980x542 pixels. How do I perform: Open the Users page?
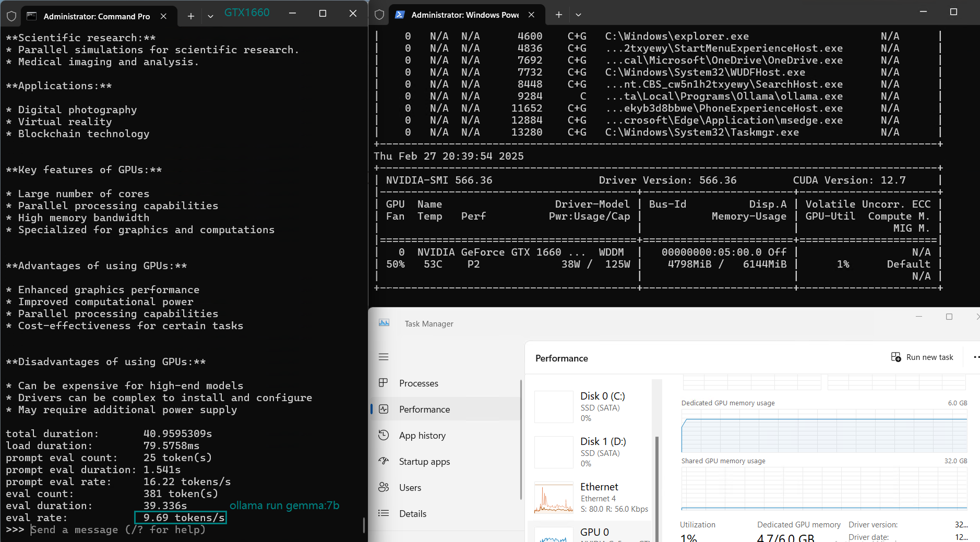(410, 488)
